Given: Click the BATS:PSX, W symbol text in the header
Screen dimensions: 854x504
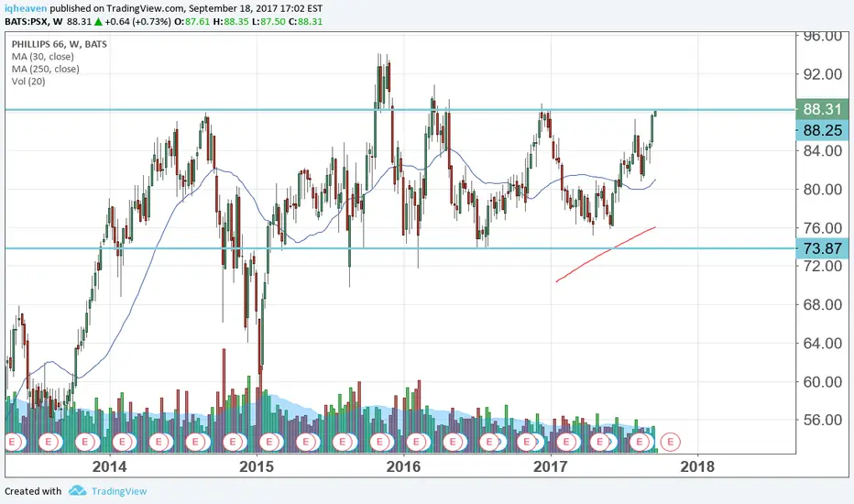Looking at the screenshot, I should pos(34,22).
